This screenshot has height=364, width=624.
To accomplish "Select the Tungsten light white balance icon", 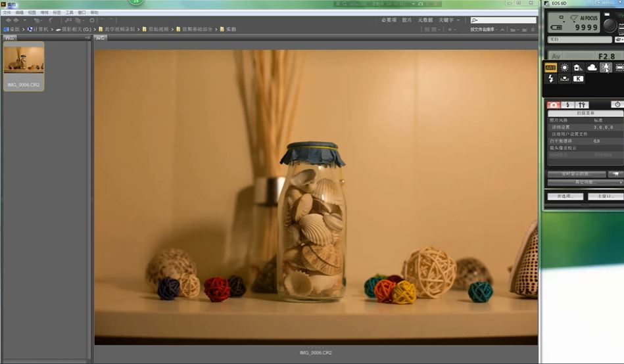I will click(606, 68).
